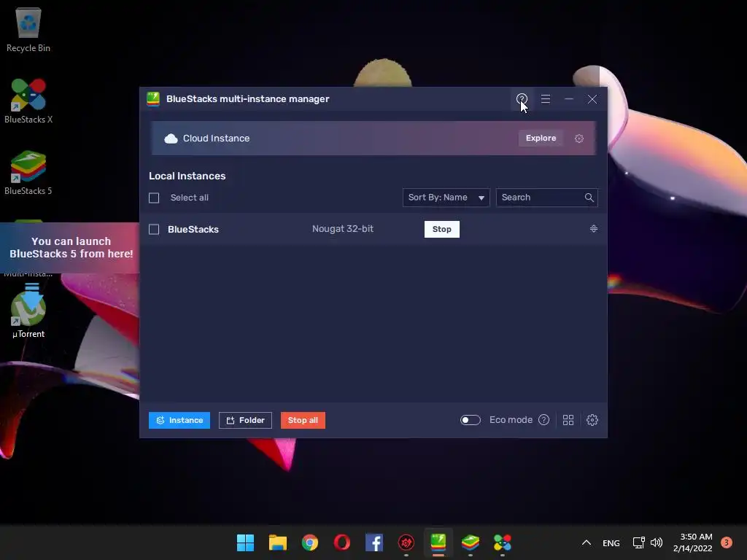Close the multi-instance manager window
This screenshot has height=560, width=747.
592,99
